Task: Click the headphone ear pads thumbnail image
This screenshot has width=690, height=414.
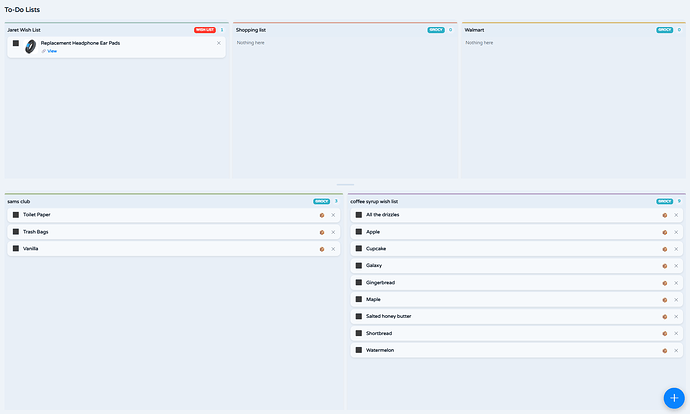Action: pos(30,46)
